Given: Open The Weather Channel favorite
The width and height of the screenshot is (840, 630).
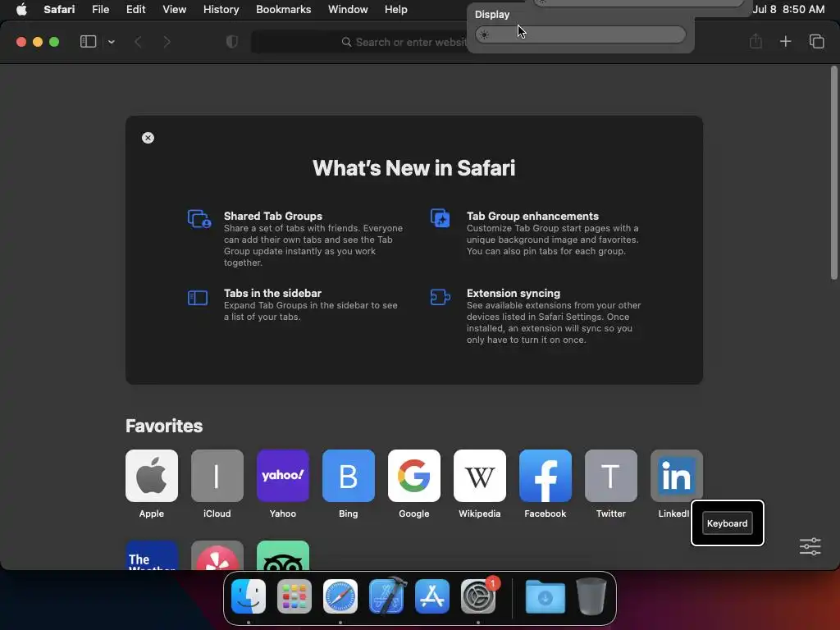Looking at the screenshot, I should tap(152, 555).
